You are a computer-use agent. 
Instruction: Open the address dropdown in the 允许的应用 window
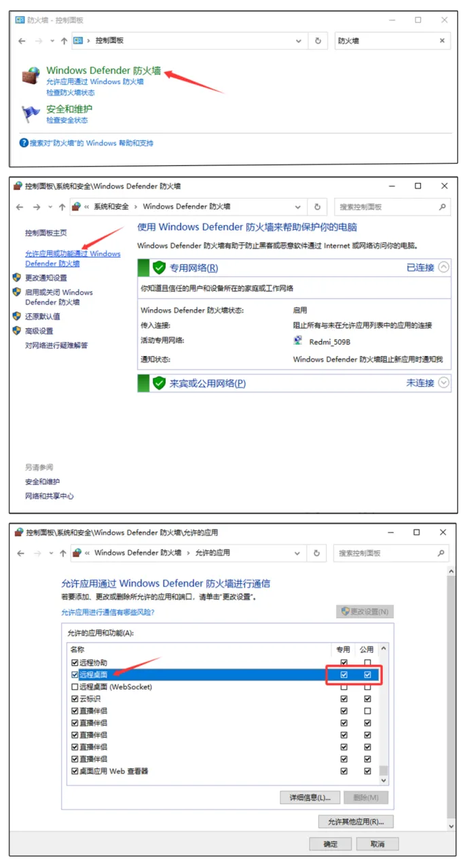point(298,553)
